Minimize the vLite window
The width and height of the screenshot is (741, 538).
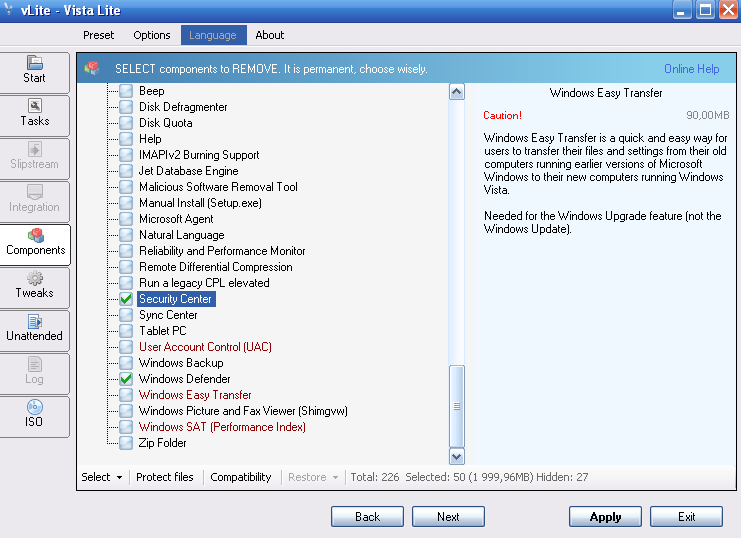(681, 10)
